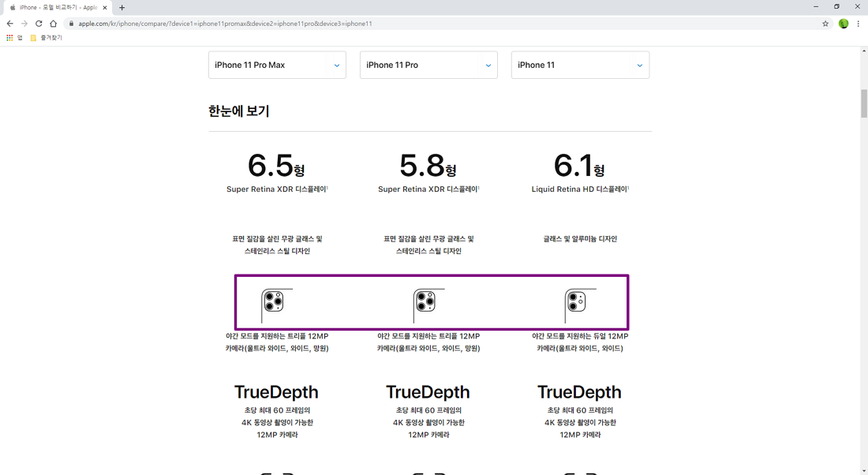Viewport: 868px width, 475px height.
Task: Close the iPhone compare browser tab
Action: point(105,8)
